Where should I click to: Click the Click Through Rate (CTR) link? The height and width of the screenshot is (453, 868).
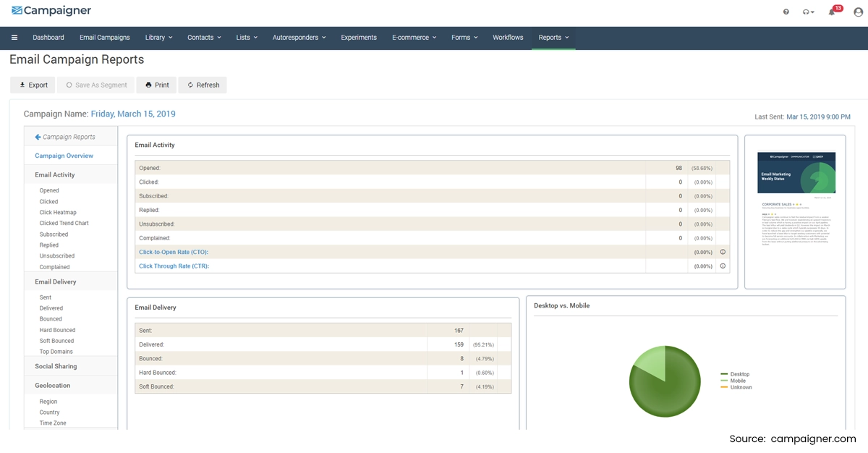[x=174, y=266]
